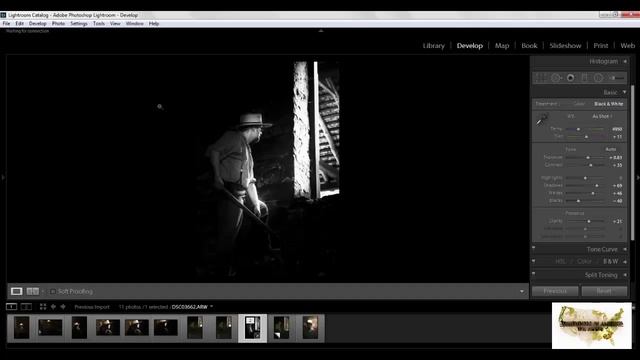The width and height of the screenshot is (640, 360).
Task: Open the Before/After view options dropdown
Action: [42, 291]
